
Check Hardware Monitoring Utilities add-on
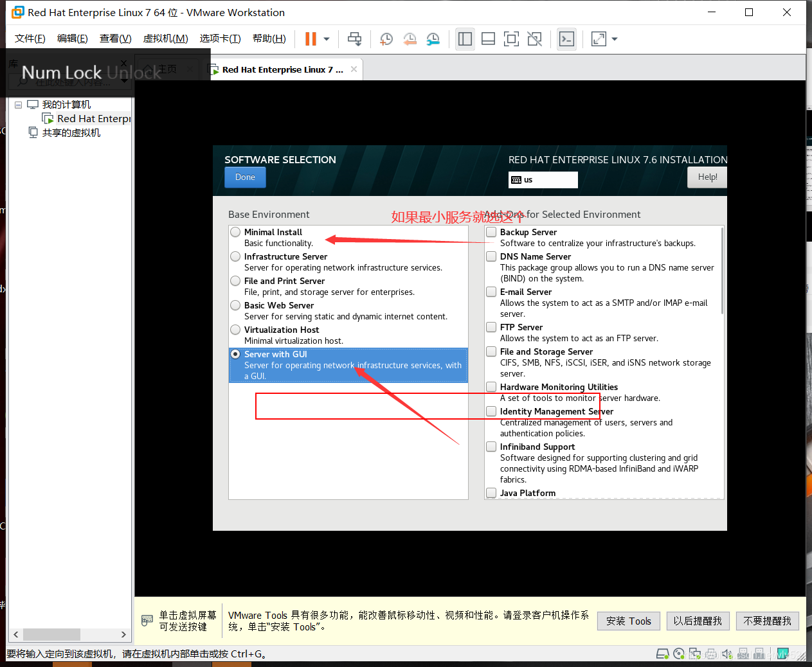pos(491,387)
